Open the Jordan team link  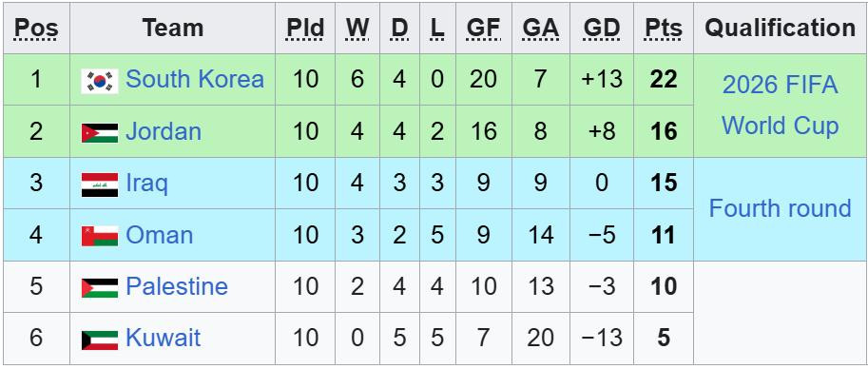click(164, 131)
